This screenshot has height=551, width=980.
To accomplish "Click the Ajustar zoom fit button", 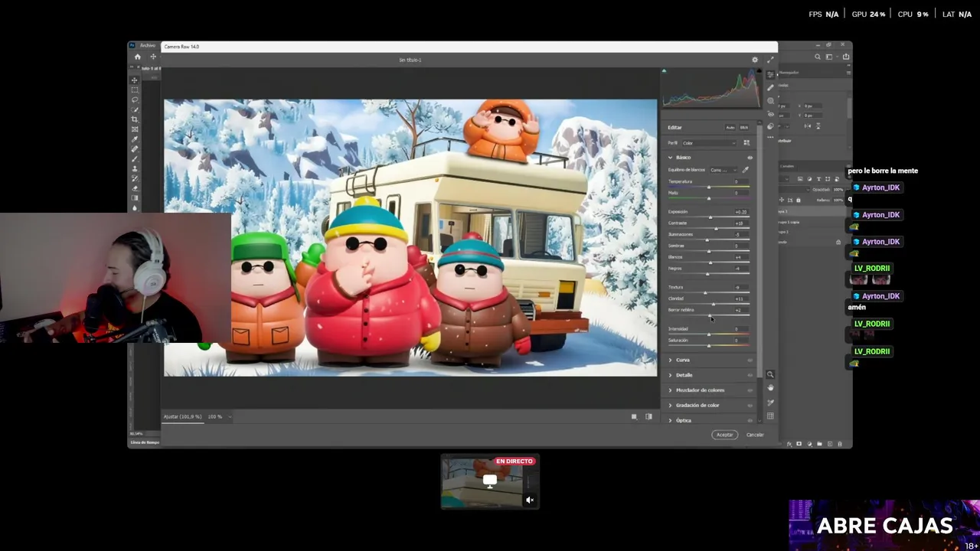I will [x=182, y=417].
